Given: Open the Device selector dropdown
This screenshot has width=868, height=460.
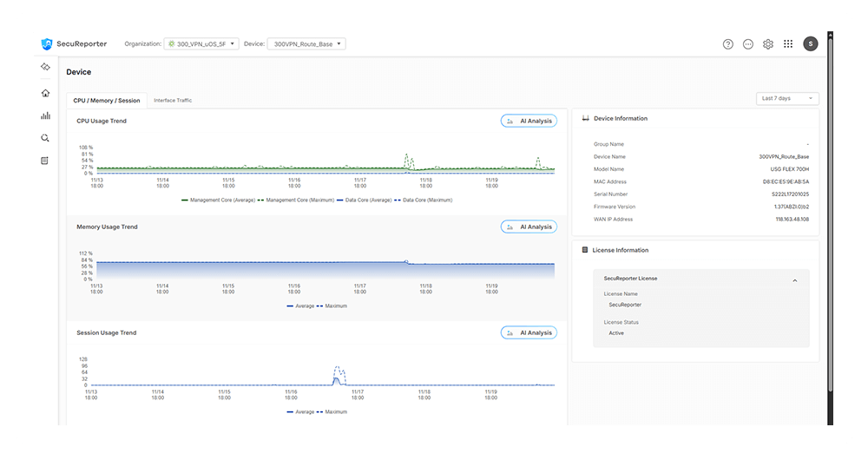Looking at the screenshot, I should 306,44.
